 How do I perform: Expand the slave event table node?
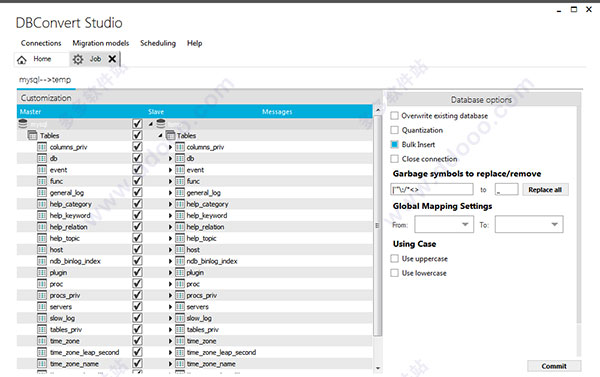[x=170, y=170]
